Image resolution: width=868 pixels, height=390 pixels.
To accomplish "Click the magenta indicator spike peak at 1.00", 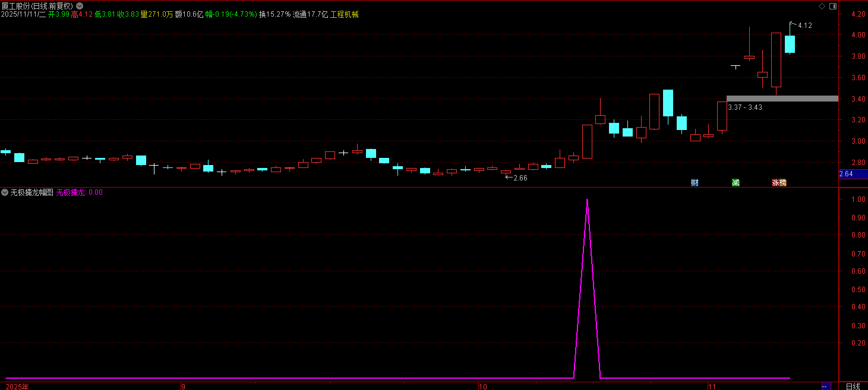I will tap(587, 200).
